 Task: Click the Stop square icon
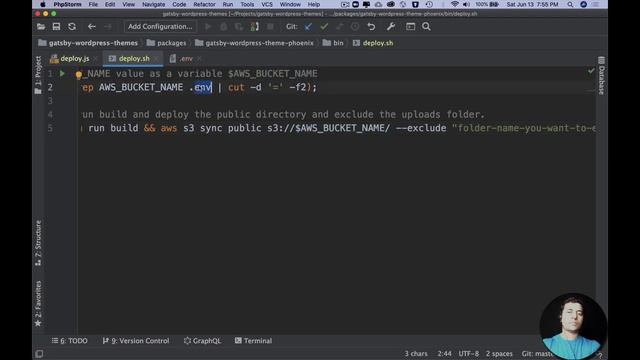coord(270,27)
